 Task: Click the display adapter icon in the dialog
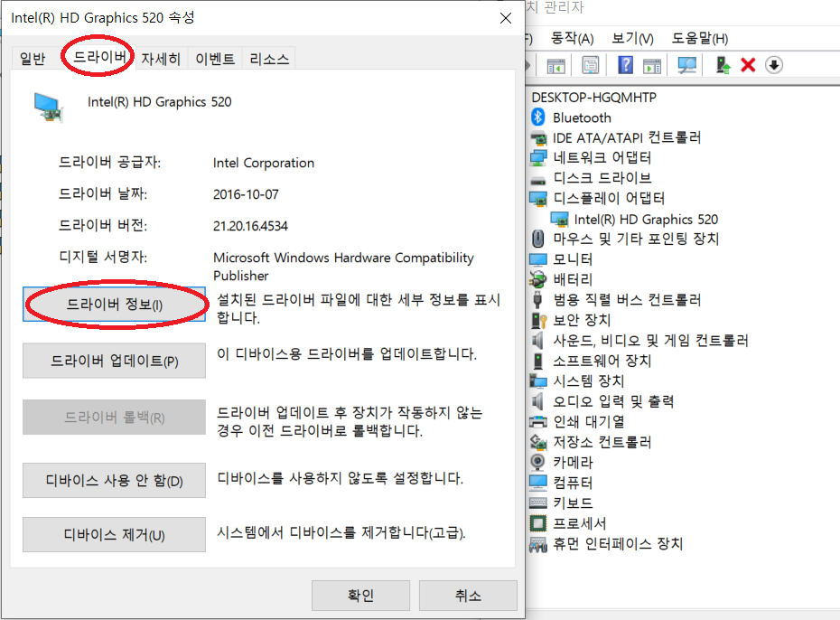[x=49, y=107]
